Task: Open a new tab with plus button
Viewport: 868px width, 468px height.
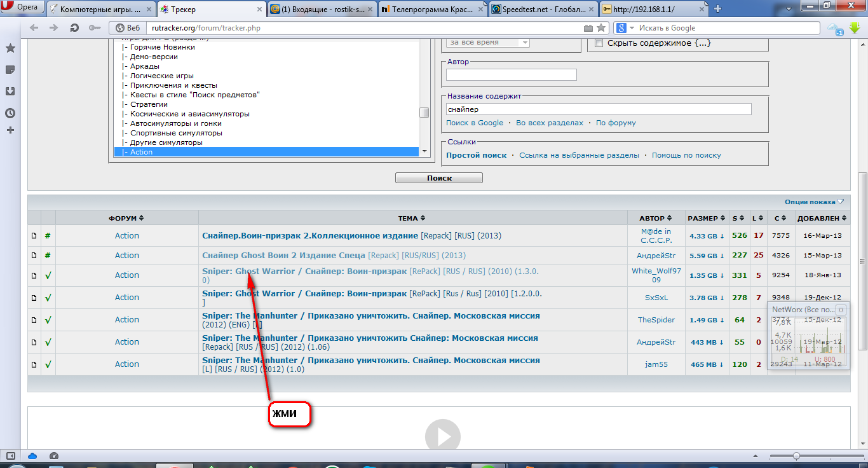Action: point(717,9)
